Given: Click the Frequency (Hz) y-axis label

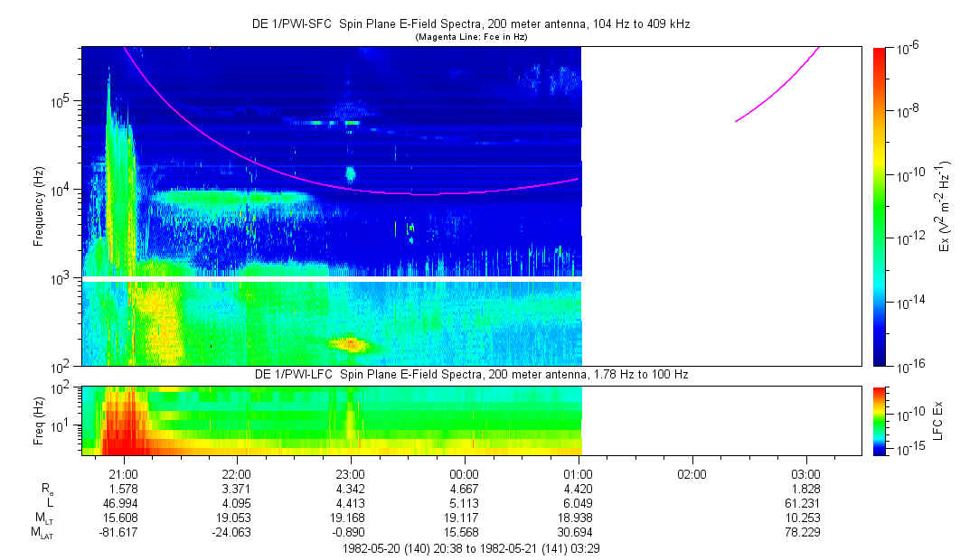Looking at the screenshot, I should (x=39, y=206).
